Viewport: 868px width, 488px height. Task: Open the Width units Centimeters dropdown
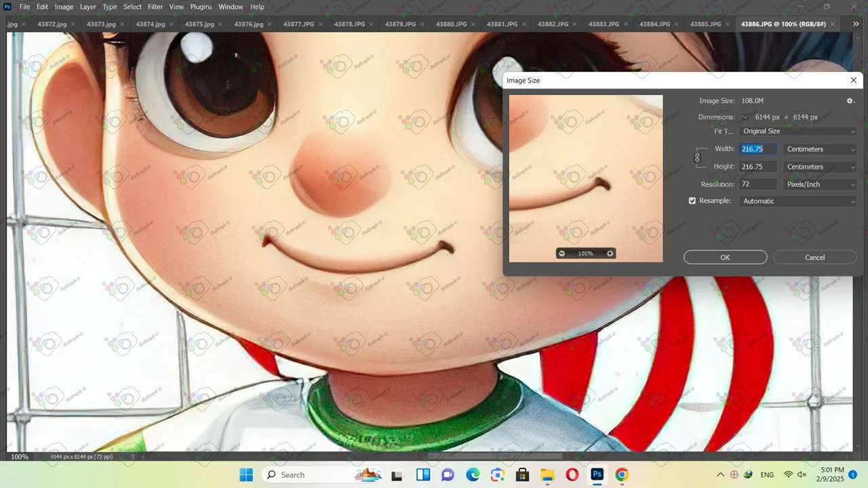(x=820, y=149)
